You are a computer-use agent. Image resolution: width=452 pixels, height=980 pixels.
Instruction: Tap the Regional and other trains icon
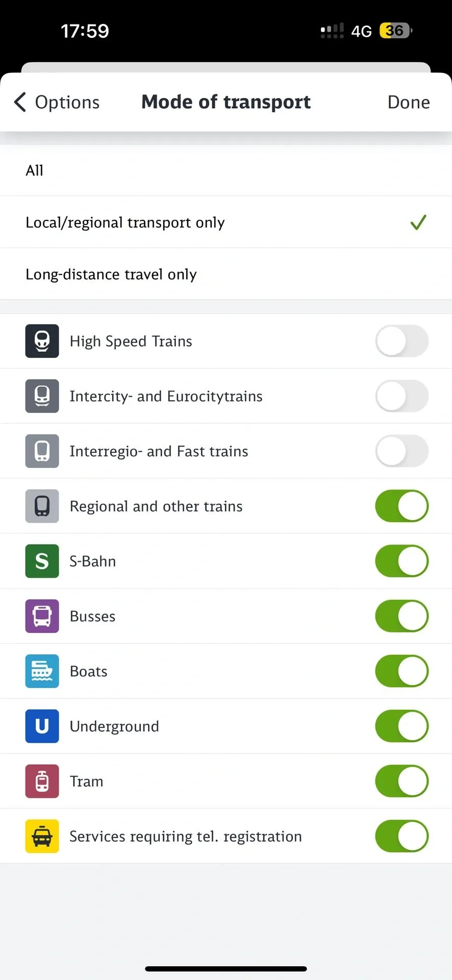pyautogui.click(x=42, y=506)
